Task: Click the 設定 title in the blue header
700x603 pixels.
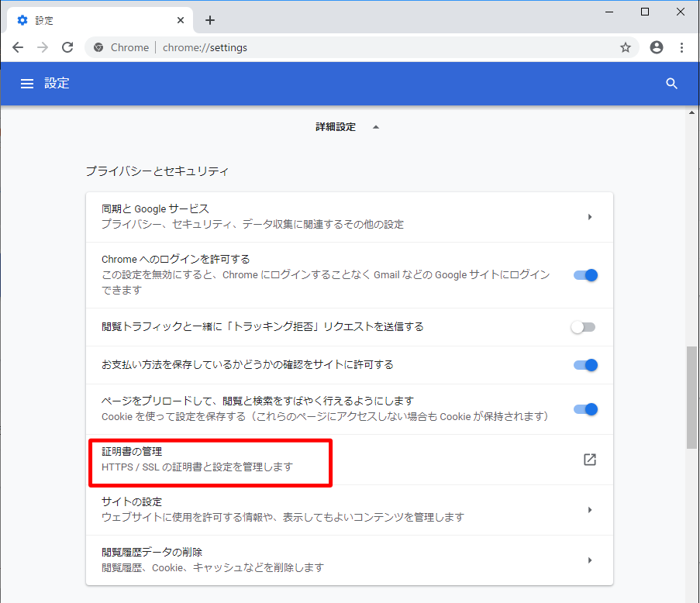Action: [57, 84]
